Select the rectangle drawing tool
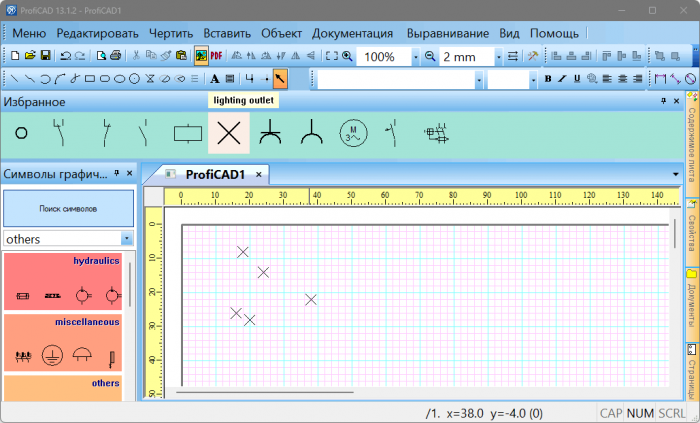The width and height of the screenshot is (700, 423). point(90,78)
